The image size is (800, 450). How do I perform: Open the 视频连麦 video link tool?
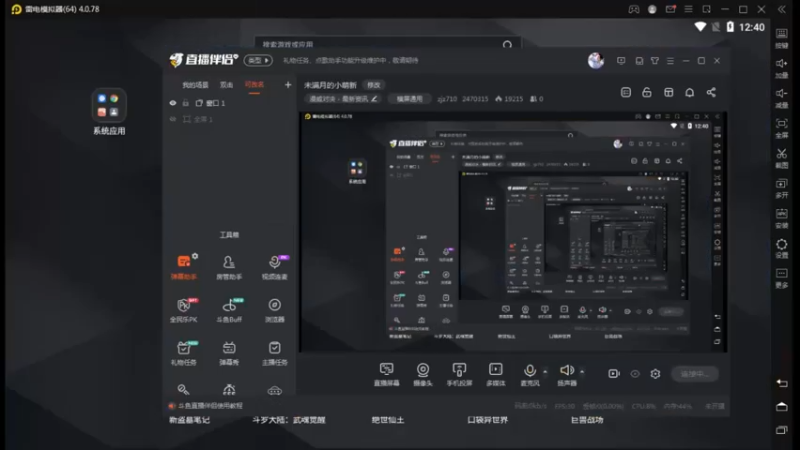tap(274, 267)
